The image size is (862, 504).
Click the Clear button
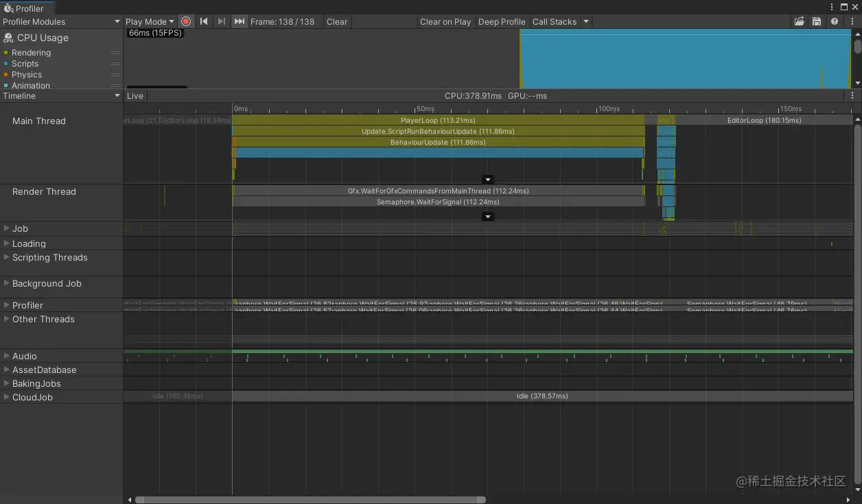(x=337, y=21)
